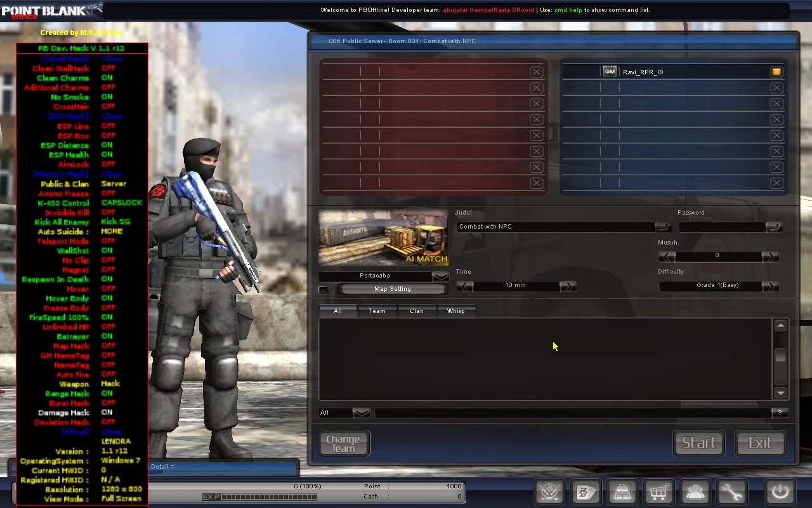This screenshot has height=508, width=812.
Task: Switch to the Whisp chat tab
Action: point(456,311)
